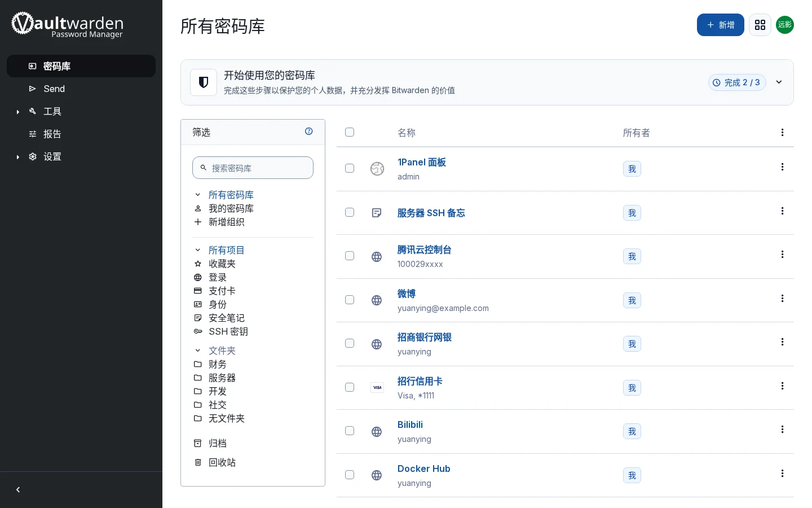The image size is (812, 508).
Task: Click the filter help question-mark icon
Action: [x=309, y=132]
